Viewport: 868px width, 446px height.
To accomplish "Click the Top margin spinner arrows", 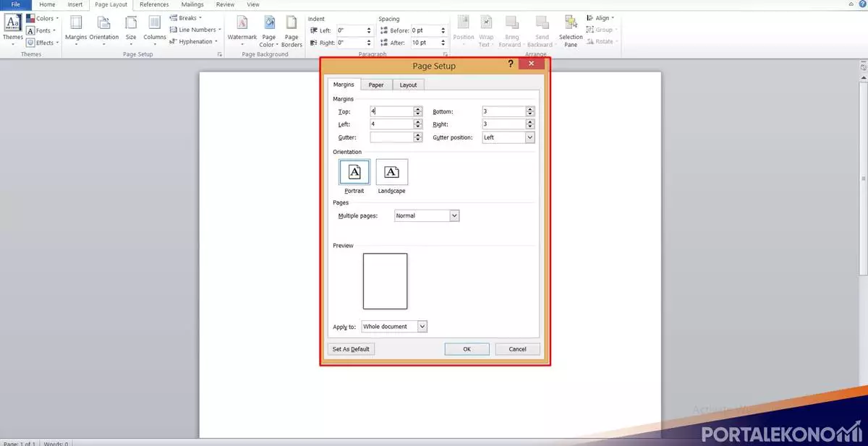I will (x=418, y=111).
